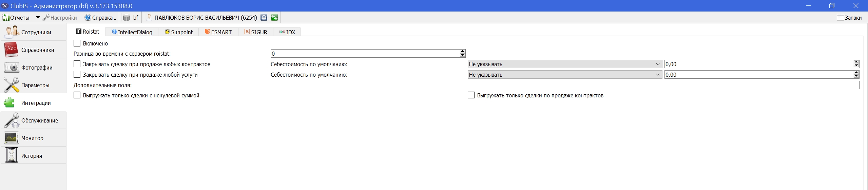868x190 pixels.
Task: Open Заявки in the top-right corner
Action: tap(849, 18)
